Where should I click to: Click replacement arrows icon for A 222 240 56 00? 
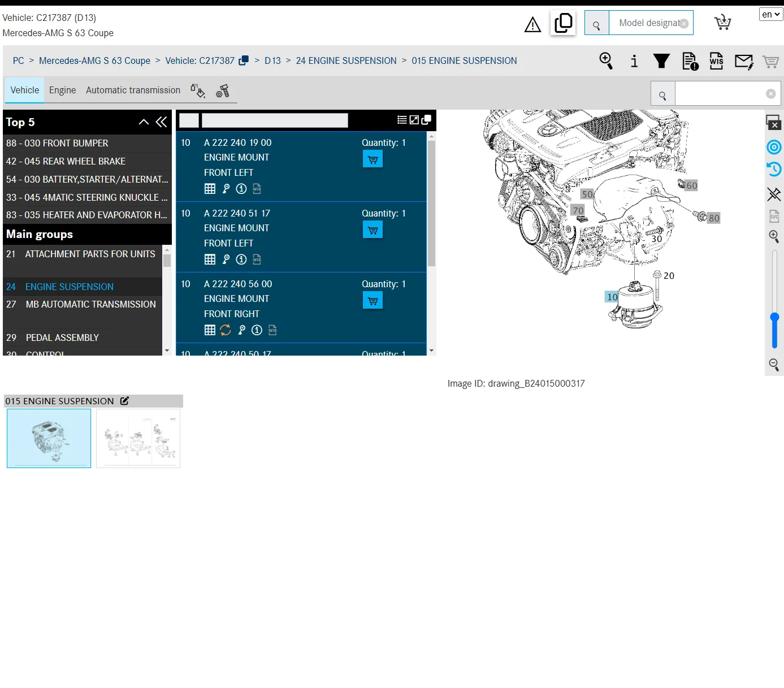[x=226, y=330]
